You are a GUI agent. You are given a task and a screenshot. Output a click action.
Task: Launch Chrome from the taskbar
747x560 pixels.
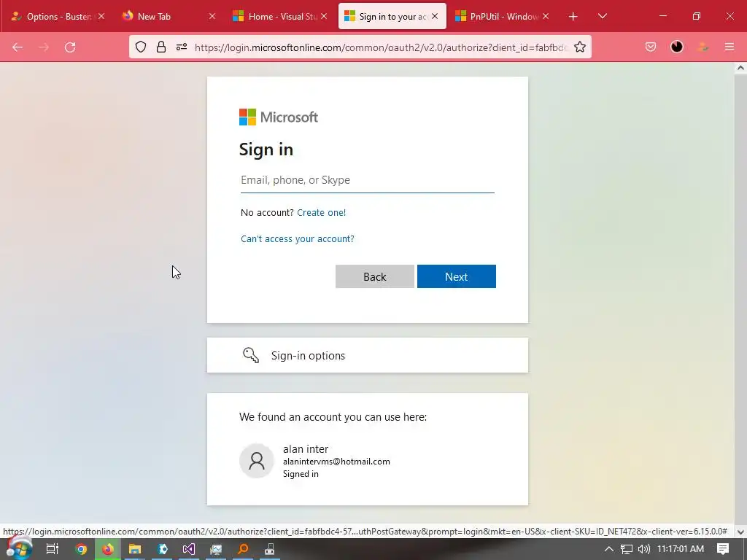(81, 549)
